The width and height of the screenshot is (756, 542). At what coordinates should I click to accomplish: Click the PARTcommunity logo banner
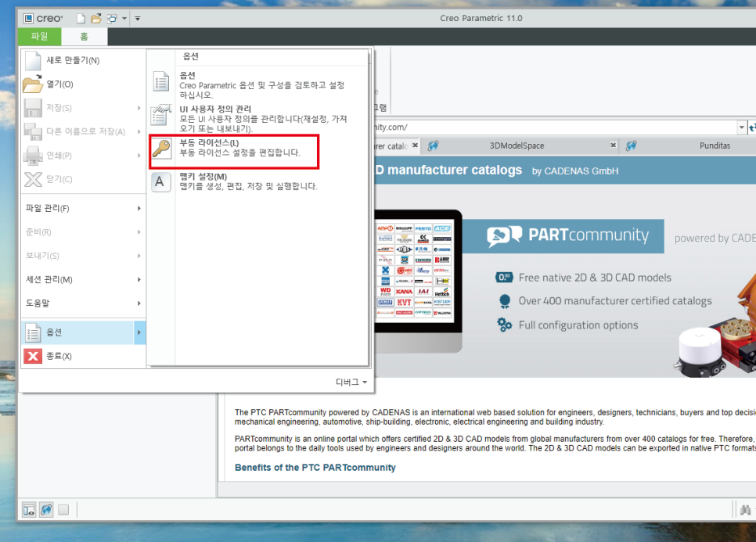563,235
